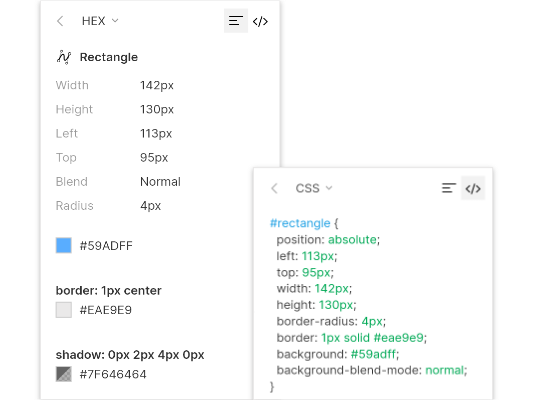Viewport: 533px width, 400px height.
Task: Click the light gray #EAE9E9 border swatch
Action: click(x=64, y=310)
